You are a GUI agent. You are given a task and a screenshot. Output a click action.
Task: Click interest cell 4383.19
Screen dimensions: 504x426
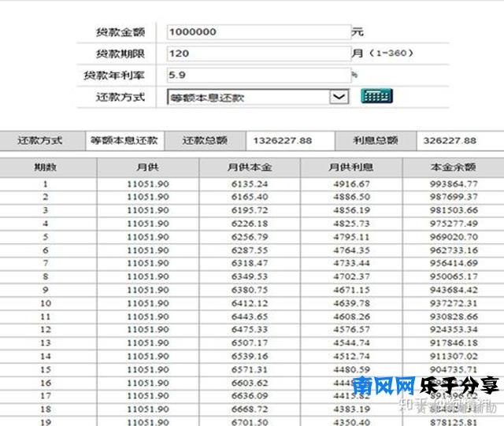(x=351, y=409)
